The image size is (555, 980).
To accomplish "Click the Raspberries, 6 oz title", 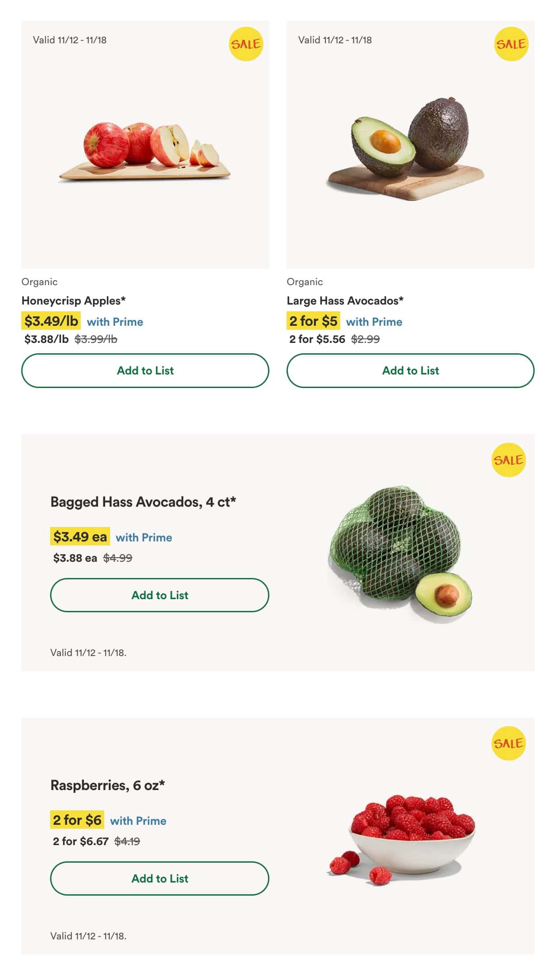I will (x=107, y=785).
